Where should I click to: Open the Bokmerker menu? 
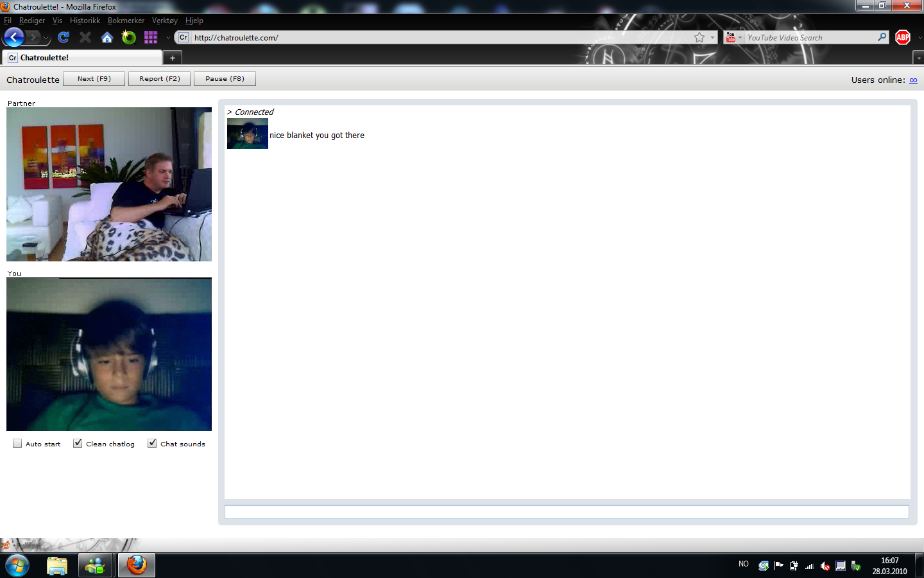[126, 21]
